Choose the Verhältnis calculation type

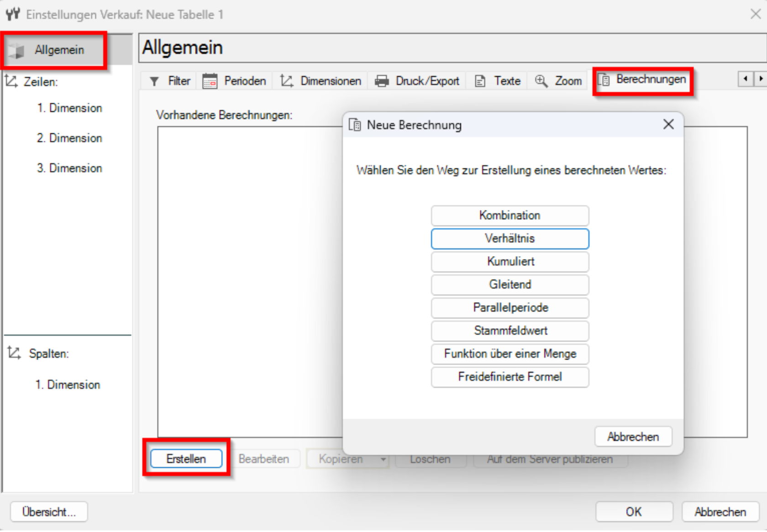(510, 238)
